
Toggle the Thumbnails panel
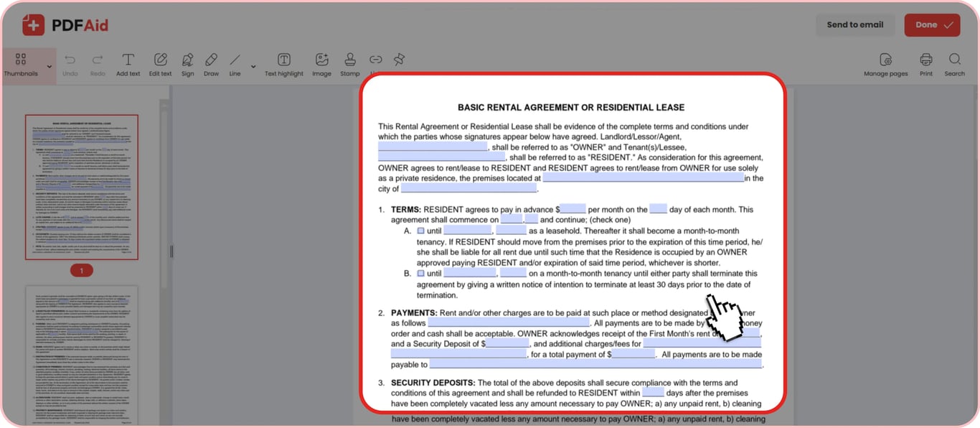click(21, 65)
